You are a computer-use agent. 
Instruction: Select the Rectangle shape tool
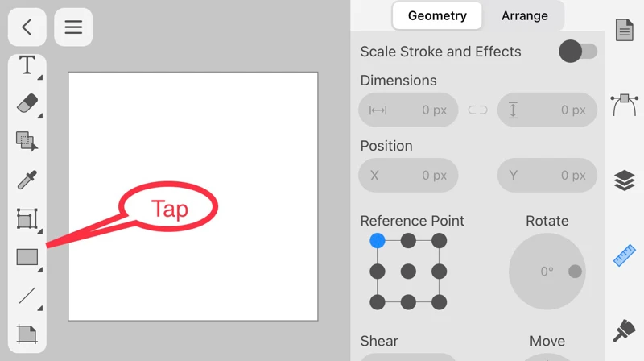[27, 257]
